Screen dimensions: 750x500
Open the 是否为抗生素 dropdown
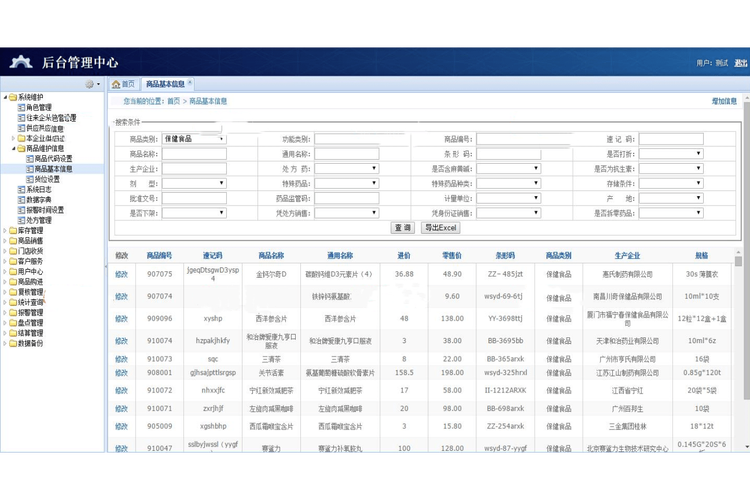click(x=671, y=168)
